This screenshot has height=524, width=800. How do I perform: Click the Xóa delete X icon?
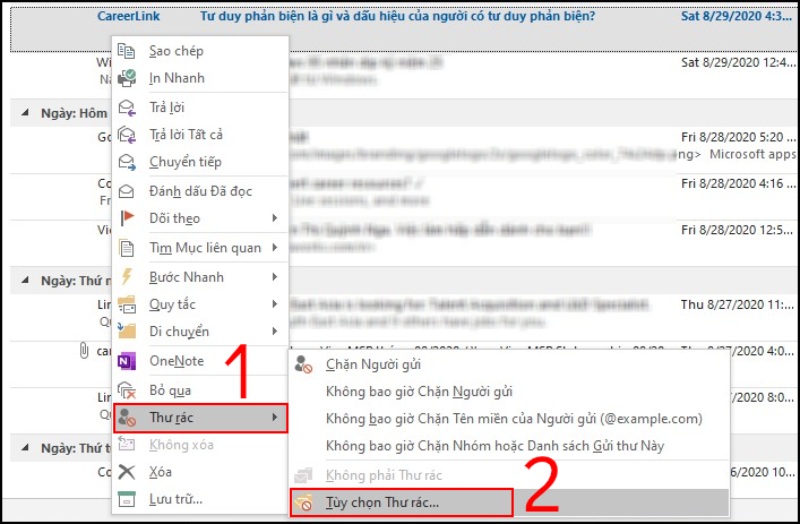tap(127, 472)
